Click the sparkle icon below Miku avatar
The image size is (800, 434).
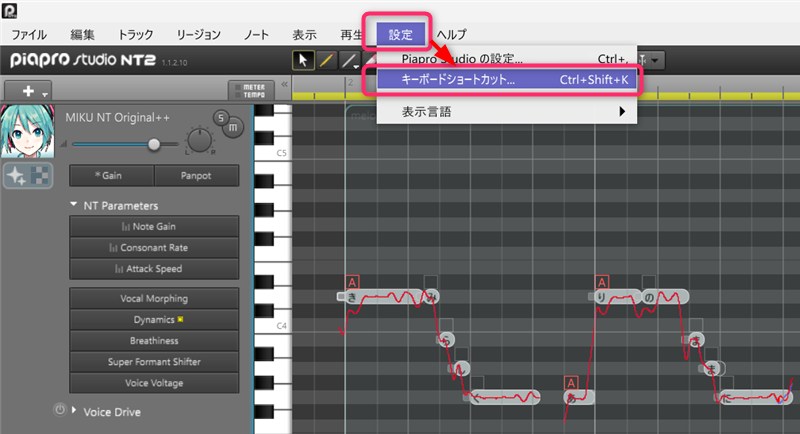15,176
